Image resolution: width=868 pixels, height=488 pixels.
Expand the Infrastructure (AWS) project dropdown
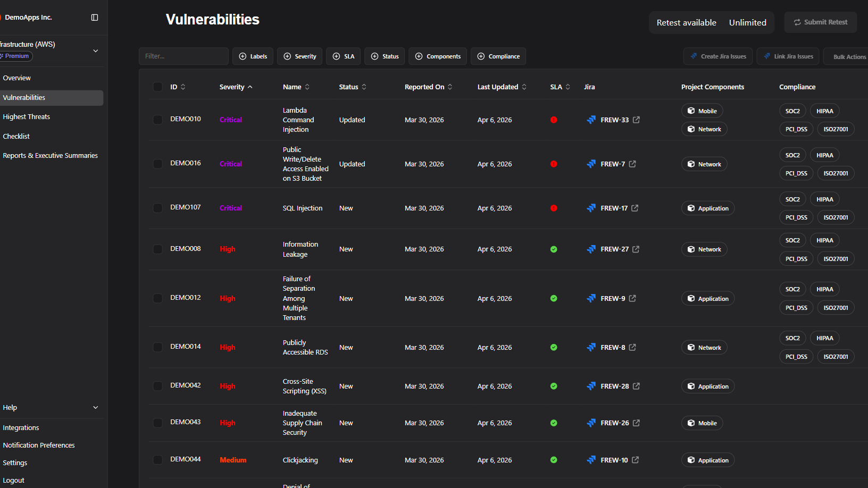[x=96, y=51]
